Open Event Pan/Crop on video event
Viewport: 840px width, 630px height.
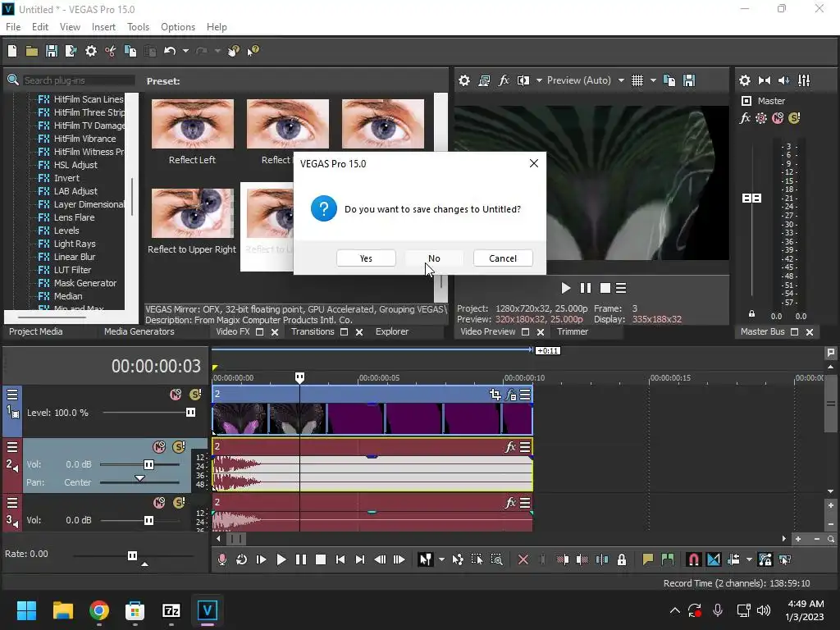pos(495,395)
